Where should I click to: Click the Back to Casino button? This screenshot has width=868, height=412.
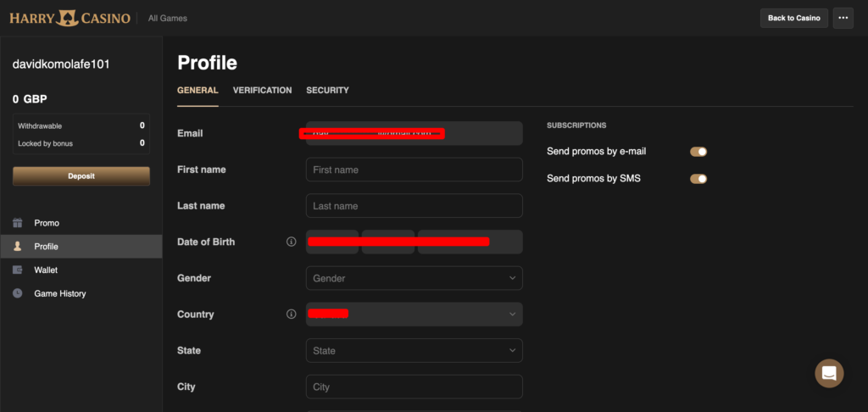point(793,19)
